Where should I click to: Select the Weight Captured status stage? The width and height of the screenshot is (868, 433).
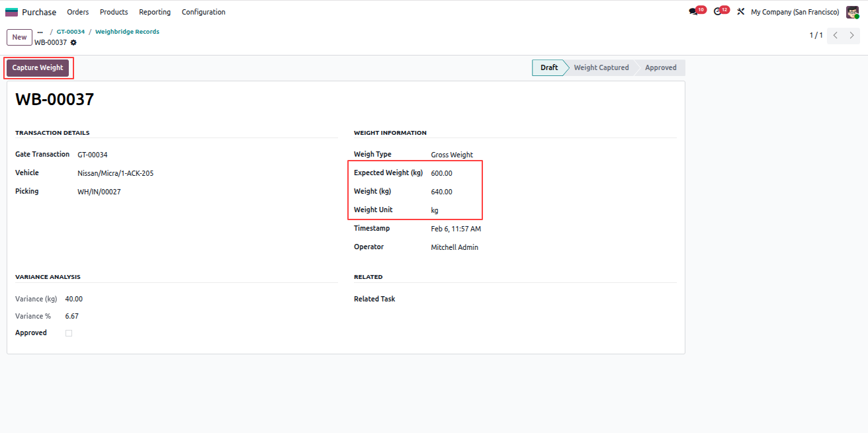pyautogui.click(x=601, y=67)
